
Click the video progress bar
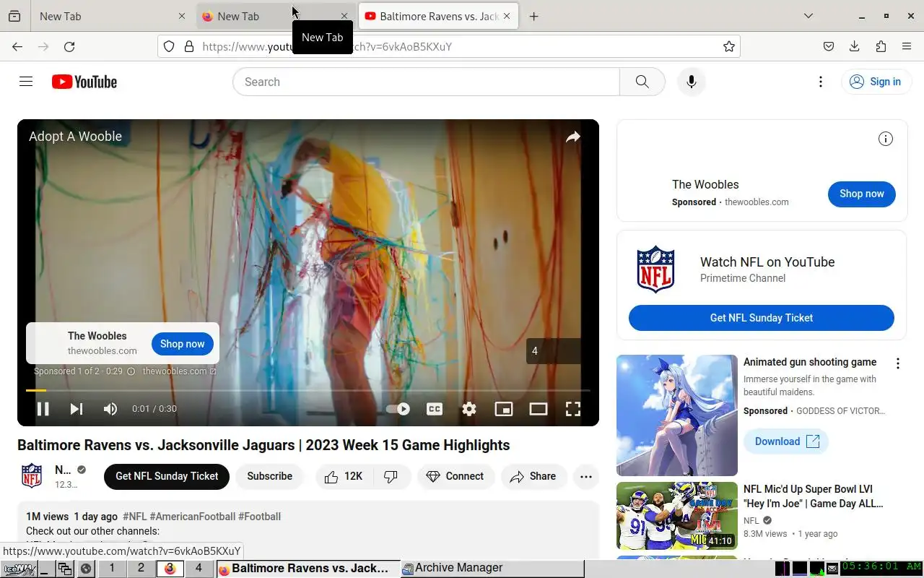coord(308,390)
